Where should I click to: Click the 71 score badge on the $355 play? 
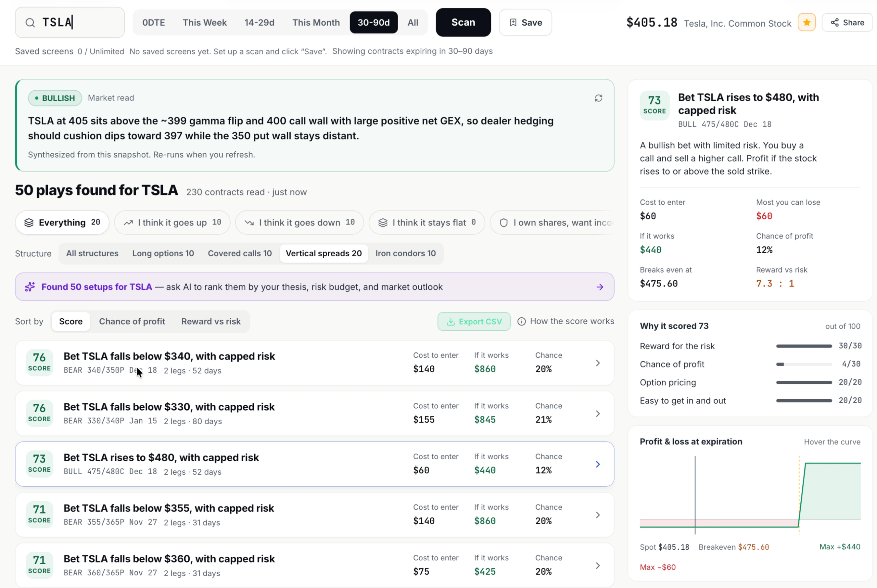point(39,514)
